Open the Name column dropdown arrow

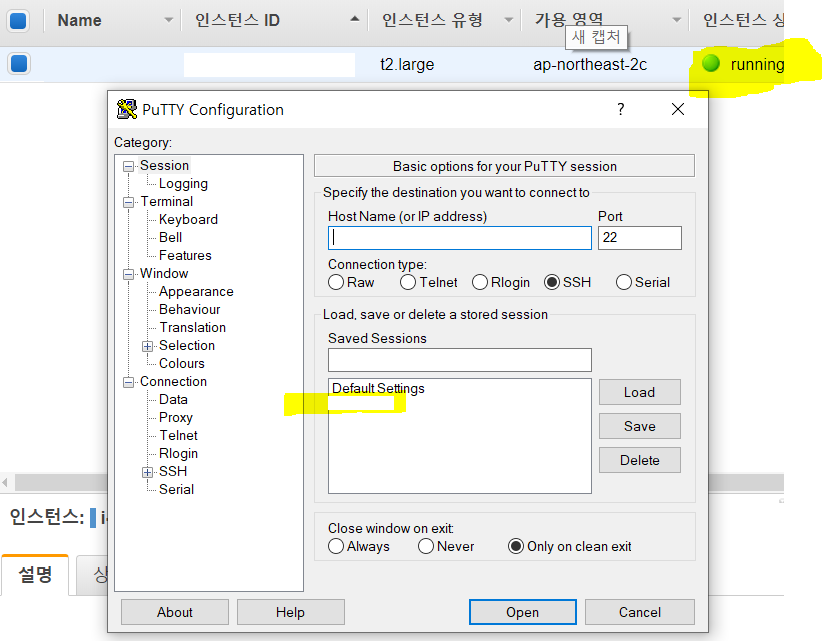[x=168, y=20]
